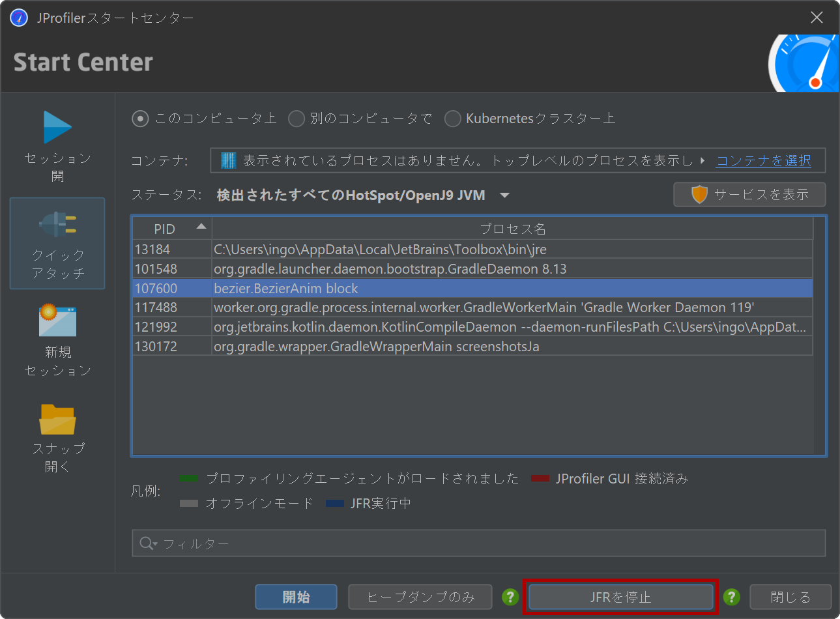This screenshot has width=840, height=619.
Task: Close the JProfiler Start Center window
Action: tap(817, 18)
